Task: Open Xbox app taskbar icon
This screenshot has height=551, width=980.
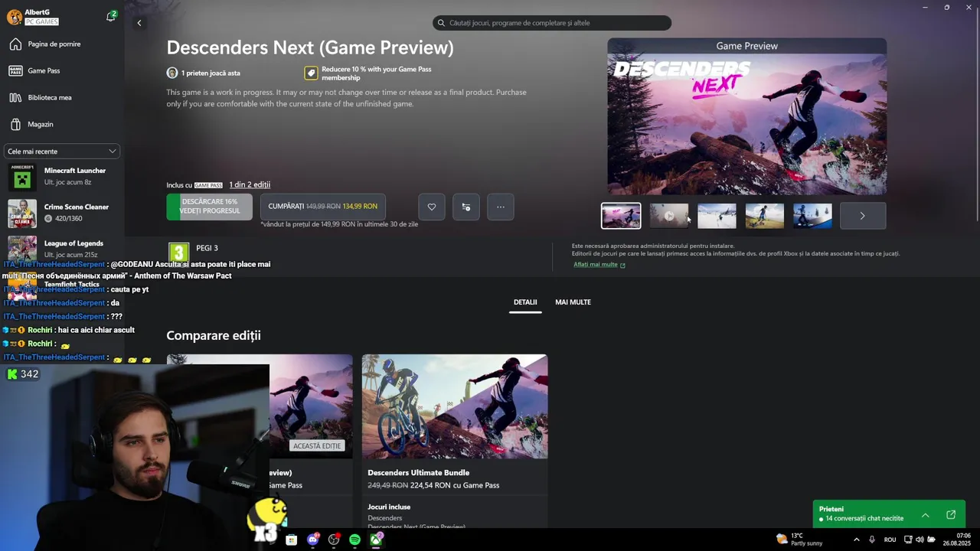Action: [377, 540]
